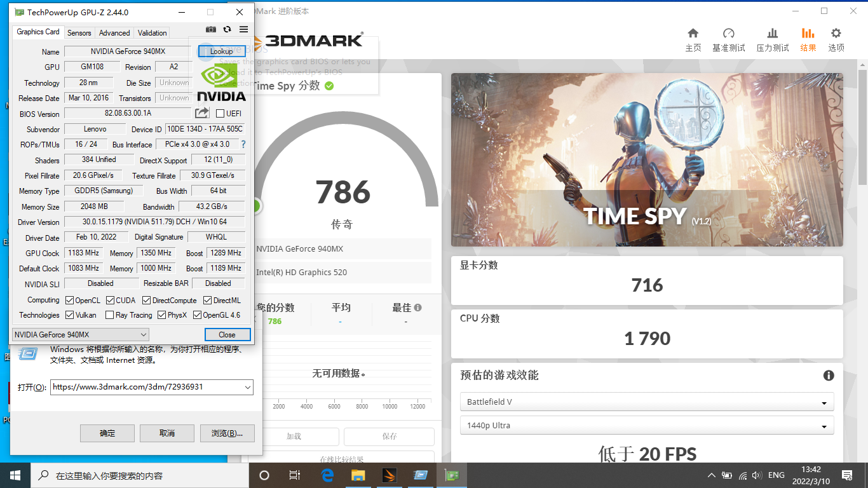Viewport: 868px width, 488px height.
Task: Click the ENG language indicator
Action: click(x=776, y=475)
